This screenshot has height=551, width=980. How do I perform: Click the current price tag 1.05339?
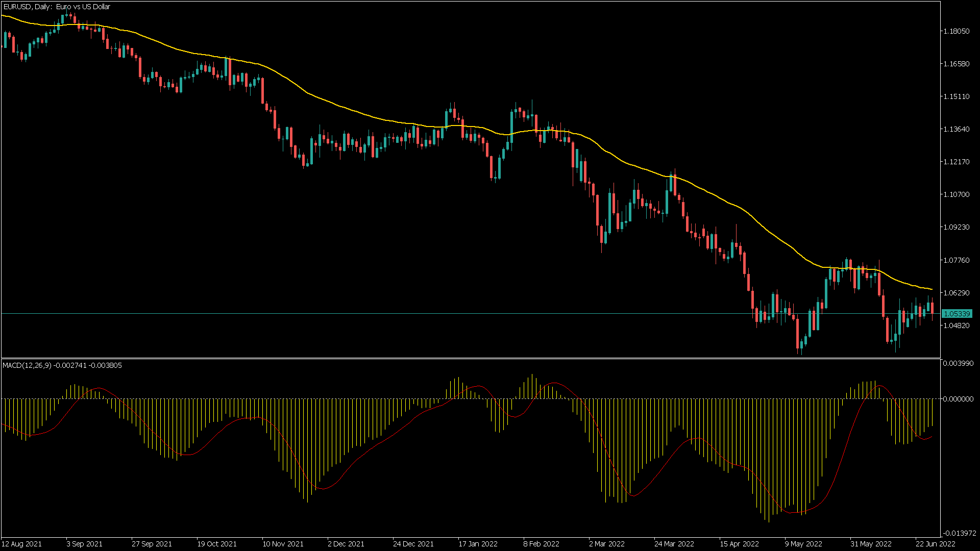(x=957, y=314)
